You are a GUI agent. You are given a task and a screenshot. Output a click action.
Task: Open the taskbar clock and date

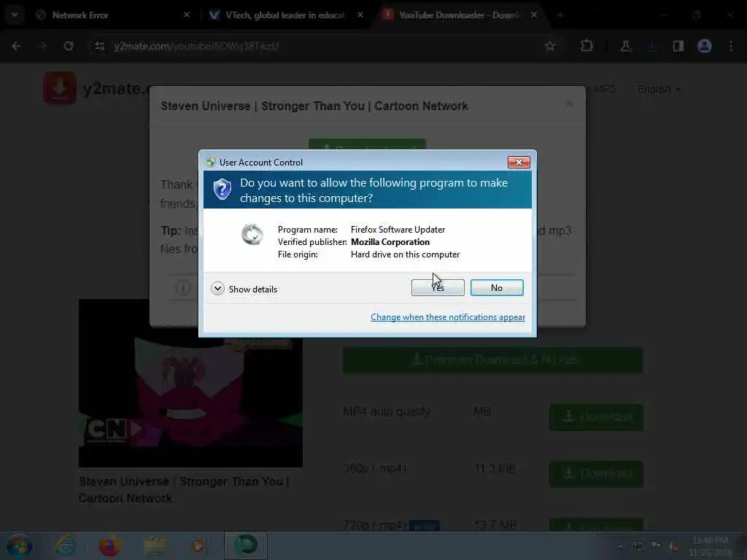[711, 546]
